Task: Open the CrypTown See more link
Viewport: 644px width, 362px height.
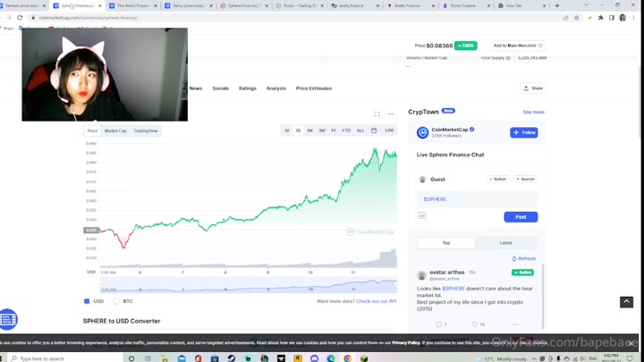Action: click(x=533, y=112)
